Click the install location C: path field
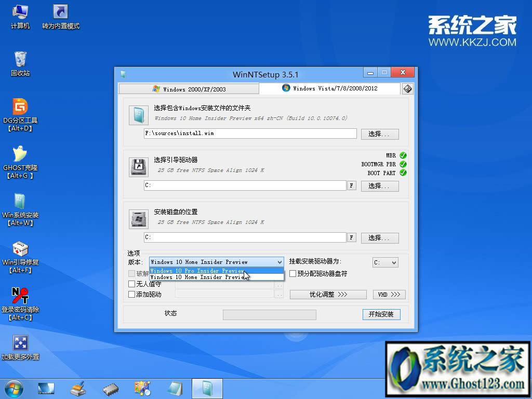The height and width of the screenshot is (399, 532). click(x=245, y=237)
